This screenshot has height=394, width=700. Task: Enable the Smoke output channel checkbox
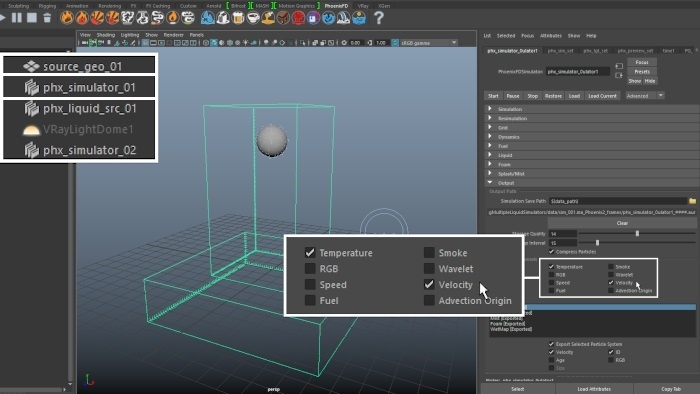pos(611,267)
